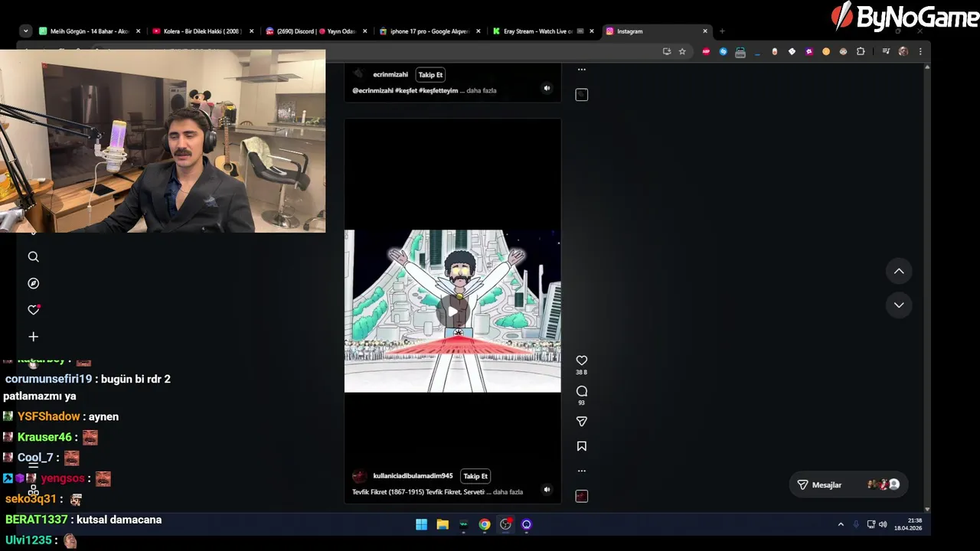Click the create new post plus icon

[33, 337]
